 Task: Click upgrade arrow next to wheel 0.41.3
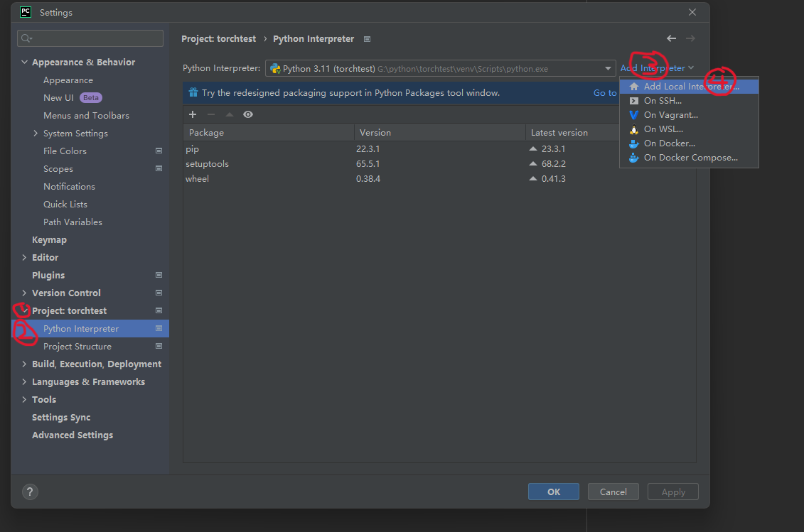[x=533, y=178]
